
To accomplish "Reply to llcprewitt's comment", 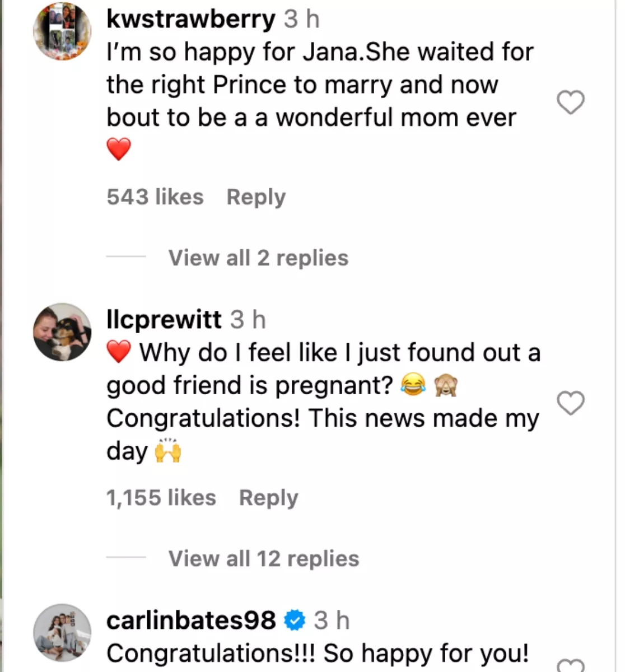I will 268,498.
